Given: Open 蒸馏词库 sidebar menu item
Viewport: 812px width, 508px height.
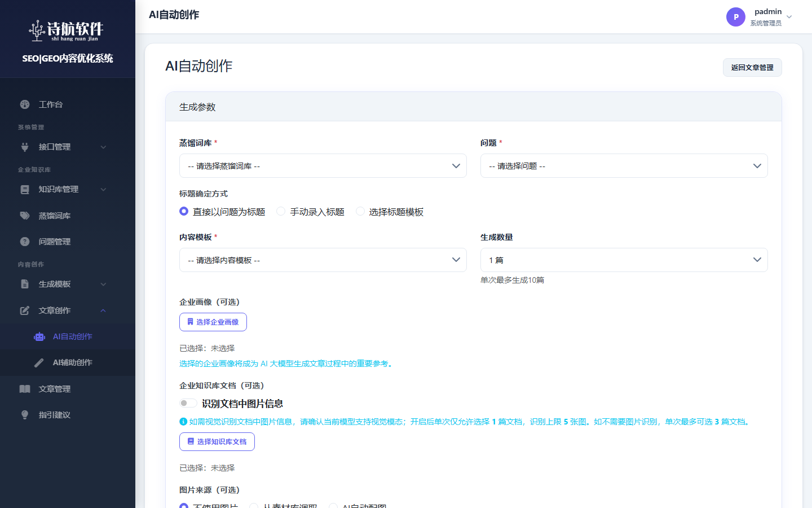Looking at the screenshot, I should pyautogui.click(x=68, y=216).
